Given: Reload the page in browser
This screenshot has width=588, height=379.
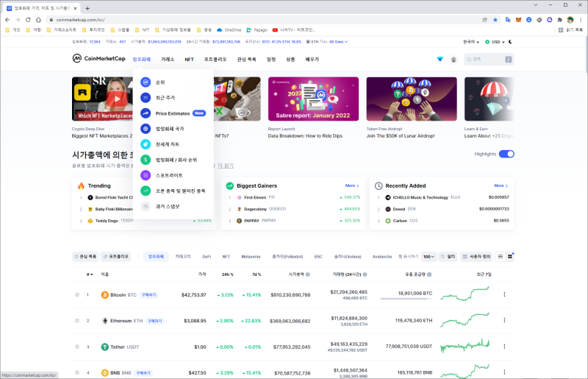Looking at the screenshot, I should click(x=28, y=20).
